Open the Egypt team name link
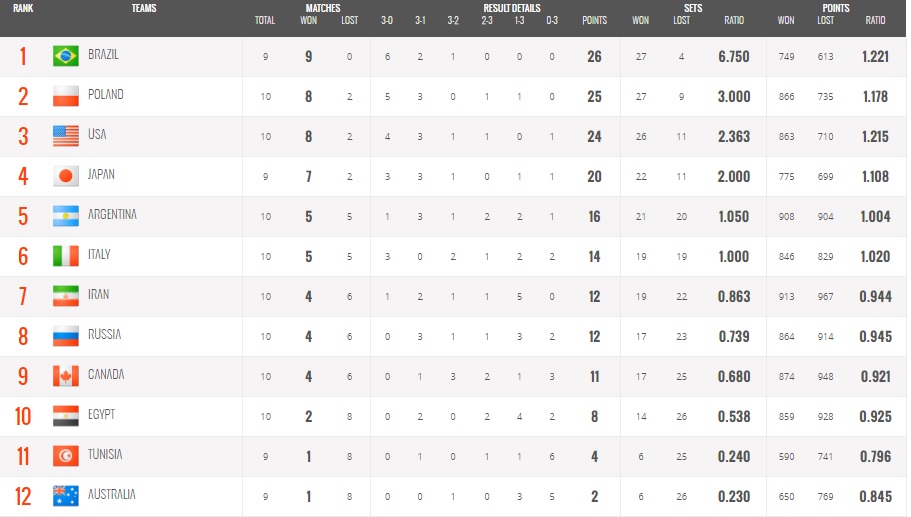The width and height of the screenshot is (911, 517). (x=102, y=415)
